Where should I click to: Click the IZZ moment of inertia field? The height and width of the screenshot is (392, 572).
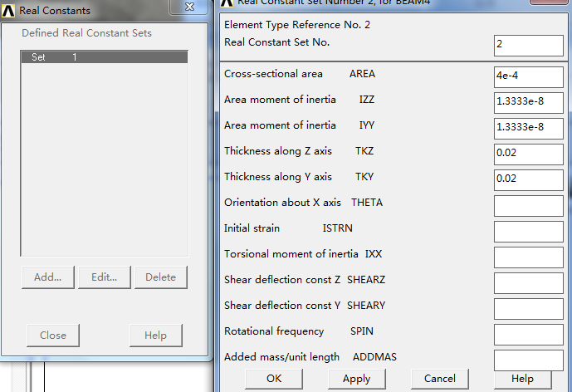point(529,103)
